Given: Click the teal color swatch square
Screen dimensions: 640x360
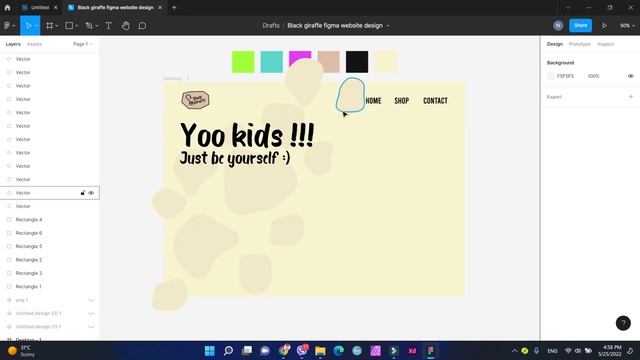Looking at the screenshot, I should [x=271, y=62].
